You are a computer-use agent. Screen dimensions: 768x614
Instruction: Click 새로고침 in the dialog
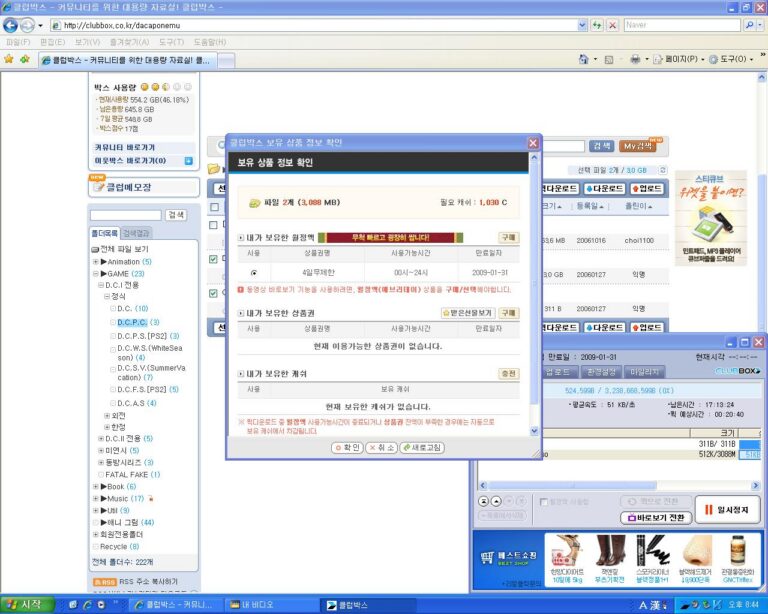pos(422,448)
